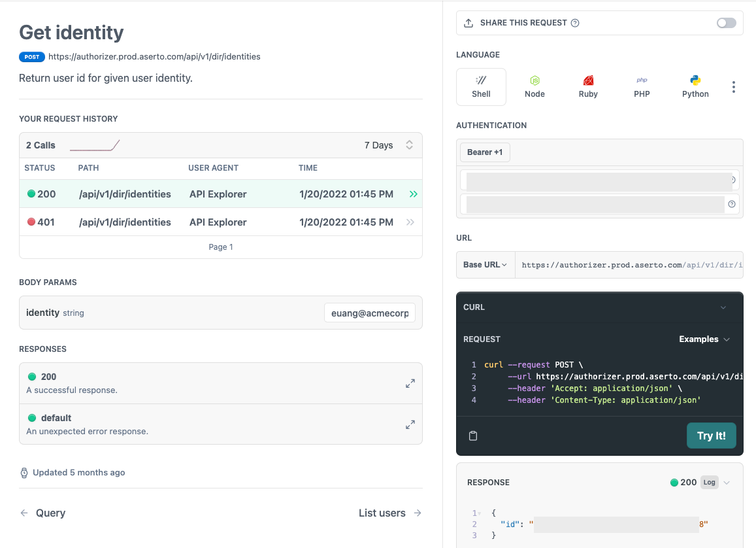Click the Try It! button
Screen dimensions: 756x548
[x=711, y=436]
